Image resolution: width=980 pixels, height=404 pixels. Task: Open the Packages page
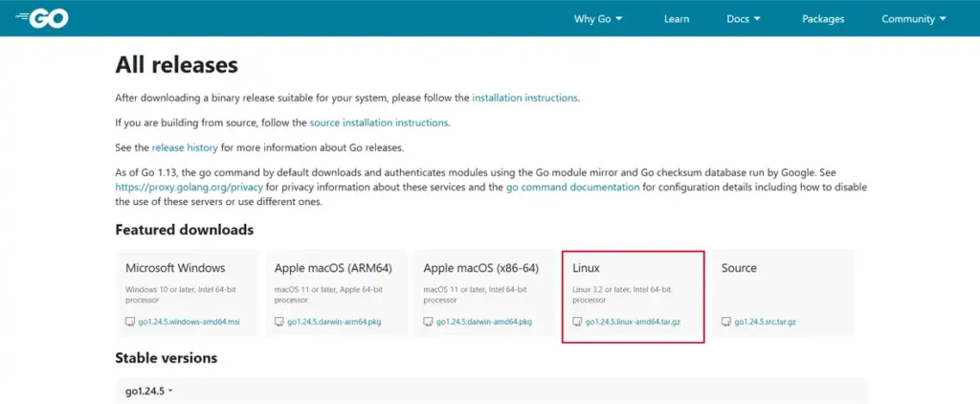tap(823, 19)
